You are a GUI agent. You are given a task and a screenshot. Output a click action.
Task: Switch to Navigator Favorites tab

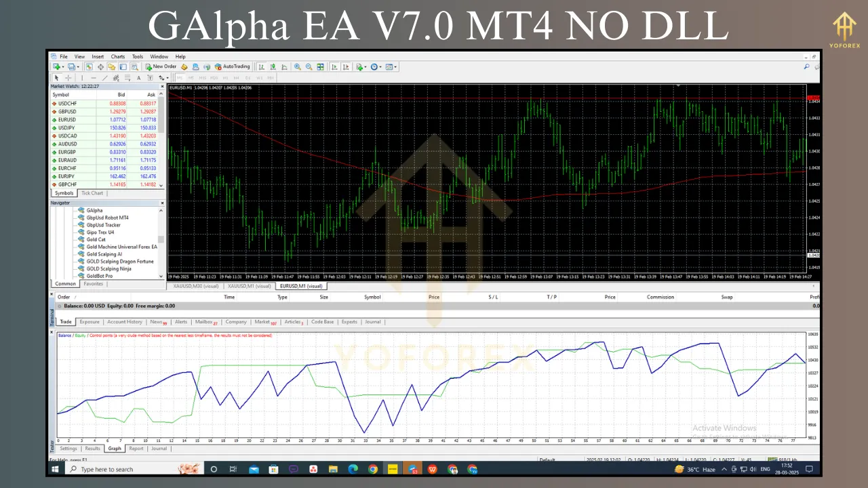[x=93, y=284]
